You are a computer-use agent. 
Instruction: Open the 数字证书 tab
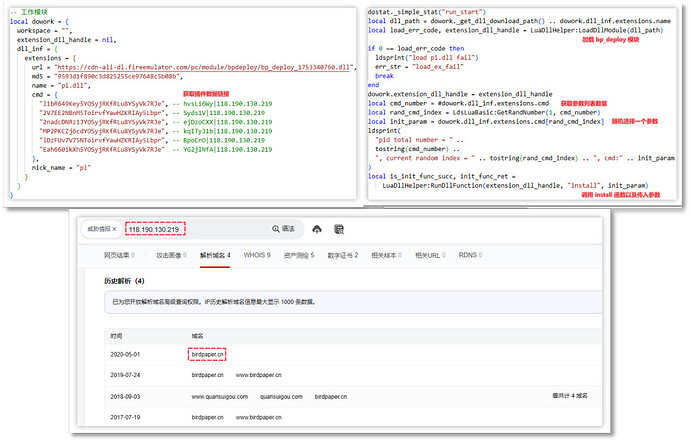(x=344, y=256)
